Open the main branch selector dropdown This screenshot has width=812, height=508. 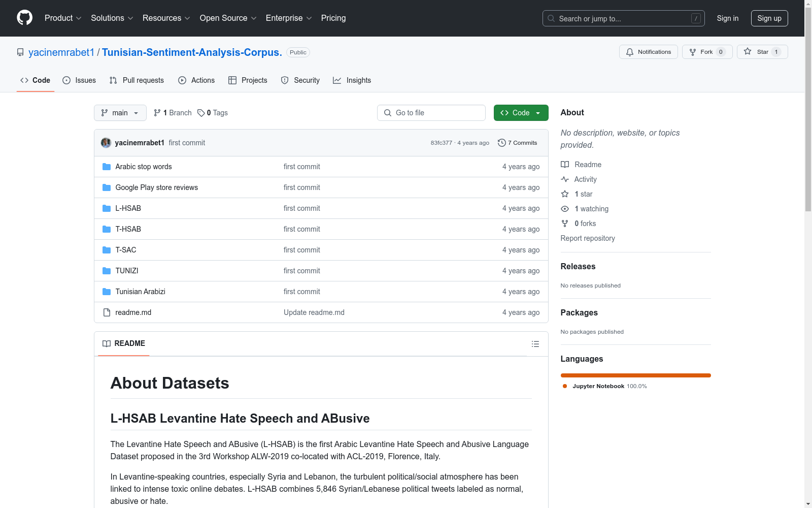(x=120, y=113)
